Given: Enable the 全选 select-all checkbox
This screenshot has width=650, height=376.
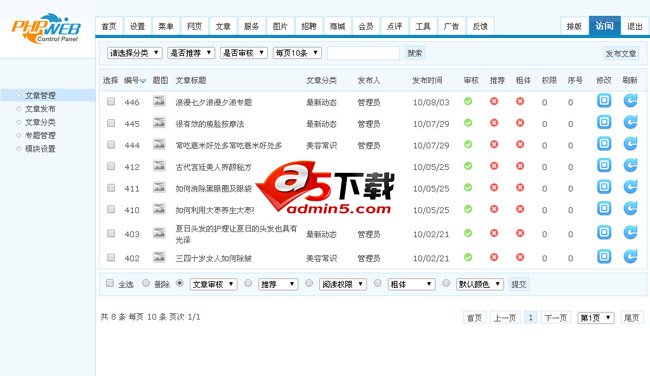Looking at the screenshot, I should coord(110,283).
